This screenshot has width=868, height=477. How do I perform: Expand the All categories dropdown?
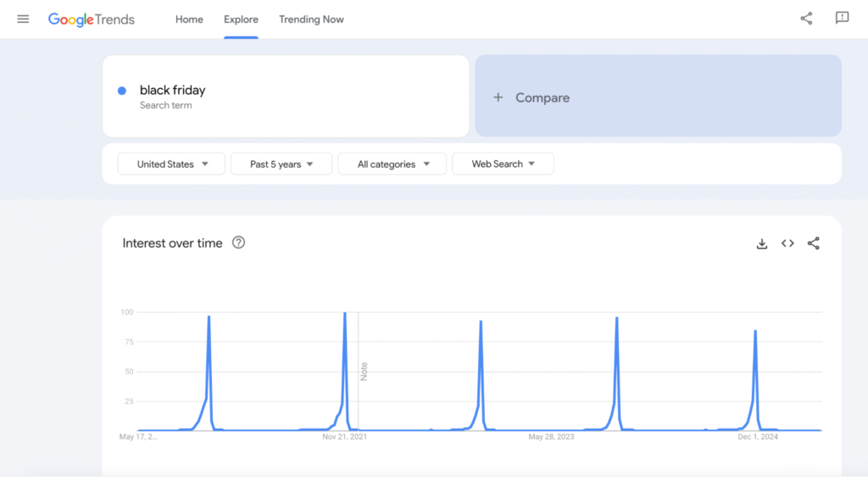(x=392, y=164)
